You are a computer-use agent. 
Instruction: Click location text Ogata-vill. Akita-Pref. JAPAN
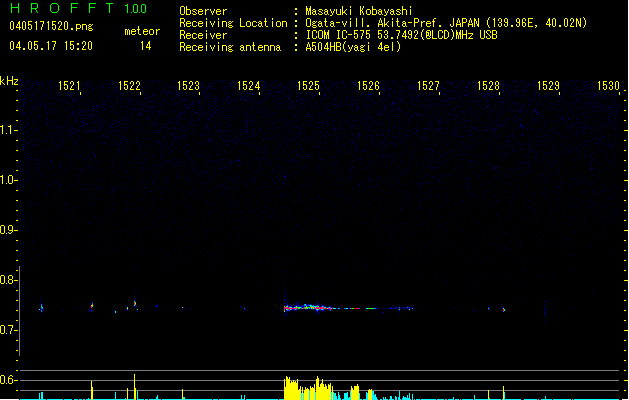pos(394,23)
